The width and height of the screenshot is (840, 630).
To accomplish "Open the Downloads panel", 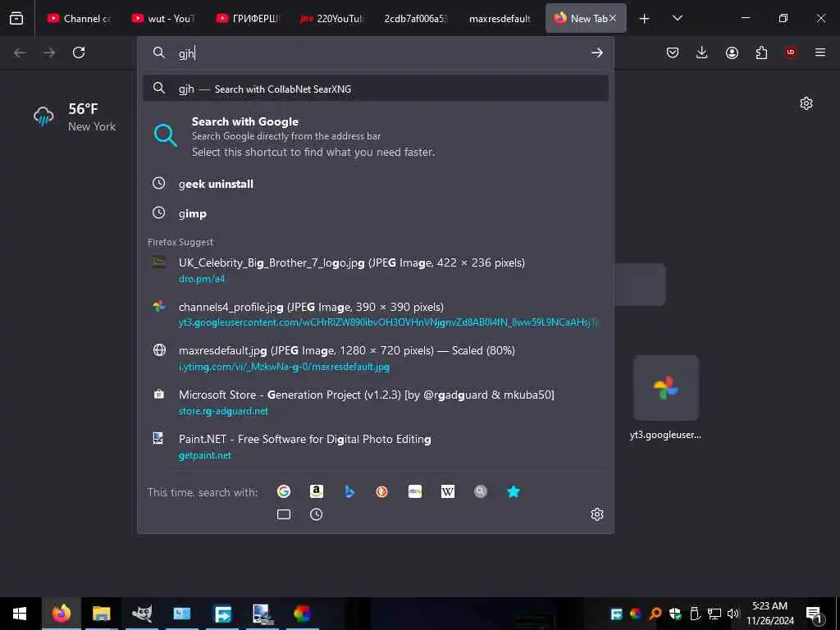I will pos(702,52).
